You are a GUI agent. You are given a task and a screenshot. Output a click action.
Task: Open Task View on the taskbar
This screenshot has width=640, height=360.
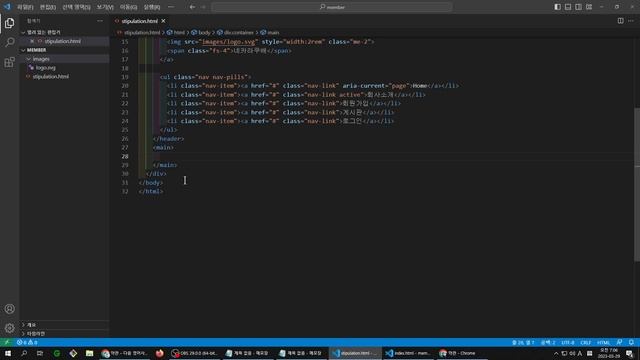point(40,353)
